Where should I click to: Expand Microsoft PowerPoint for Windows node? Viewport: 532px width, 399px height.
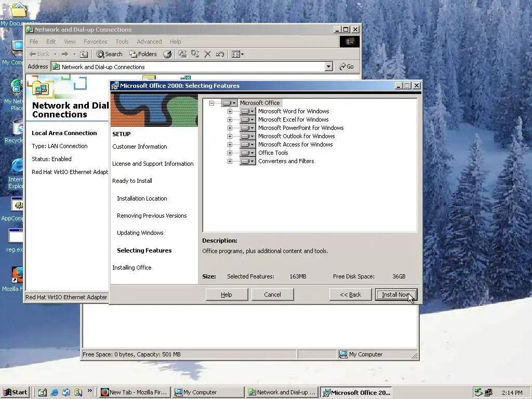[x=230, y=128]
